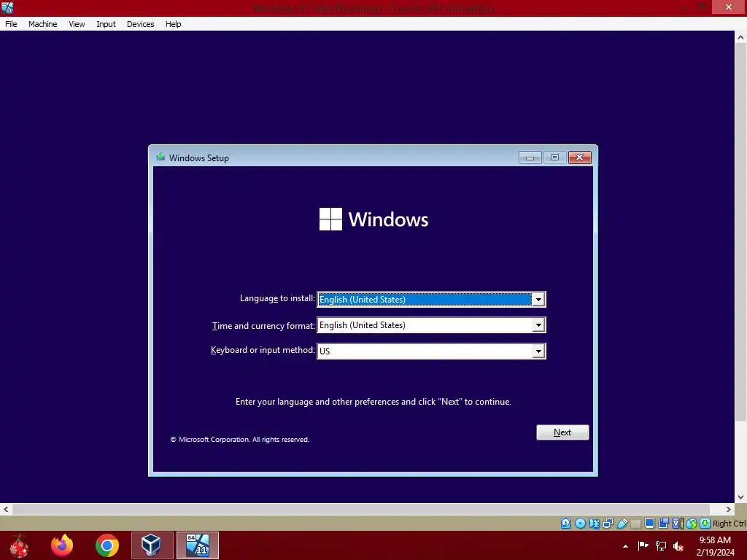Click the horizontal scrollbar right arrow

click(x=729, y=509)
